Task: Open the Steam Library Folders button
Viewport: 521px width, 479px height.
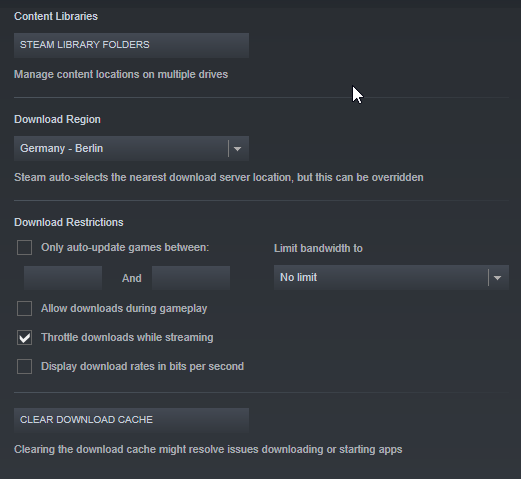Action: [x=131, y=45]
